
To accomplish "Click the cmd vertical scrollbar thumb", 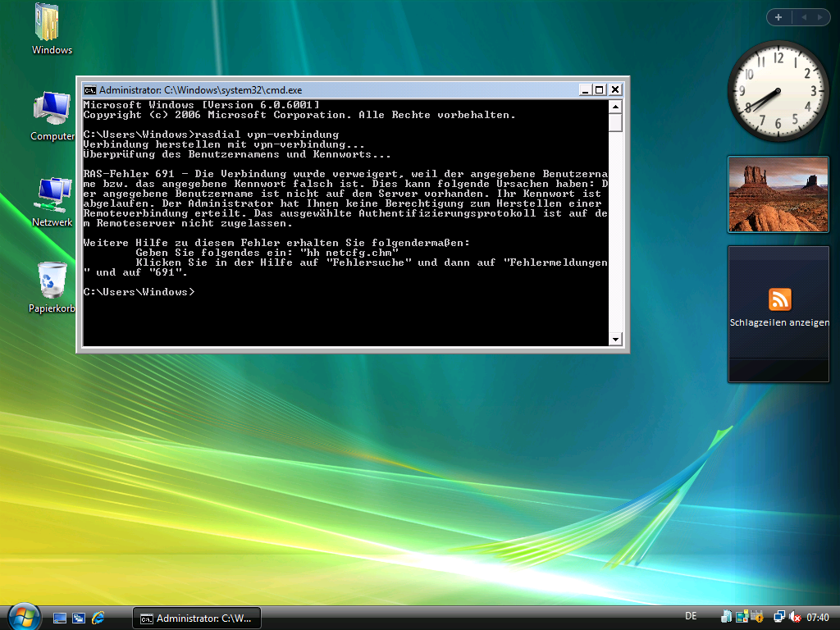I will [615, 122].
